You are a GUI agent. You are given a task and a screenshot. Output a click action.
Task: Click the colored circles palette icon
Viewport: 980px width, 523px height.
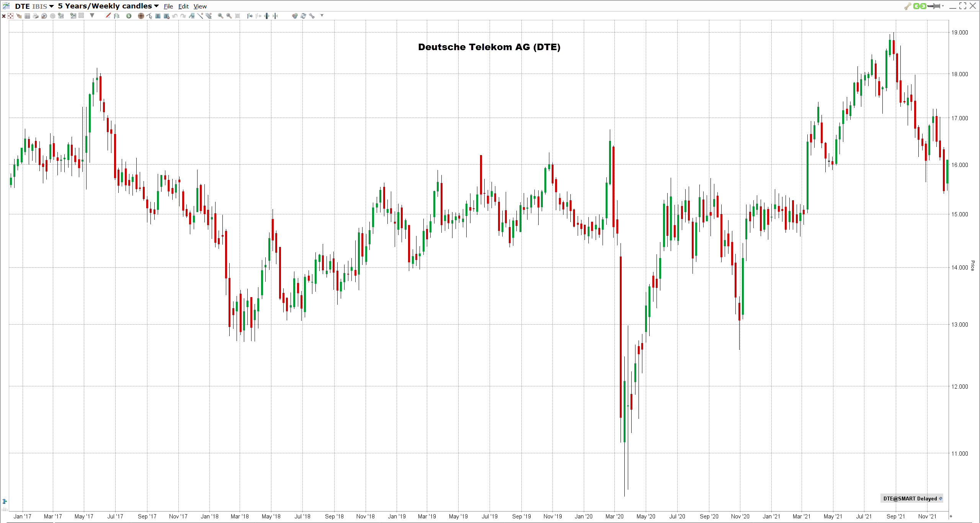[295, 16]
